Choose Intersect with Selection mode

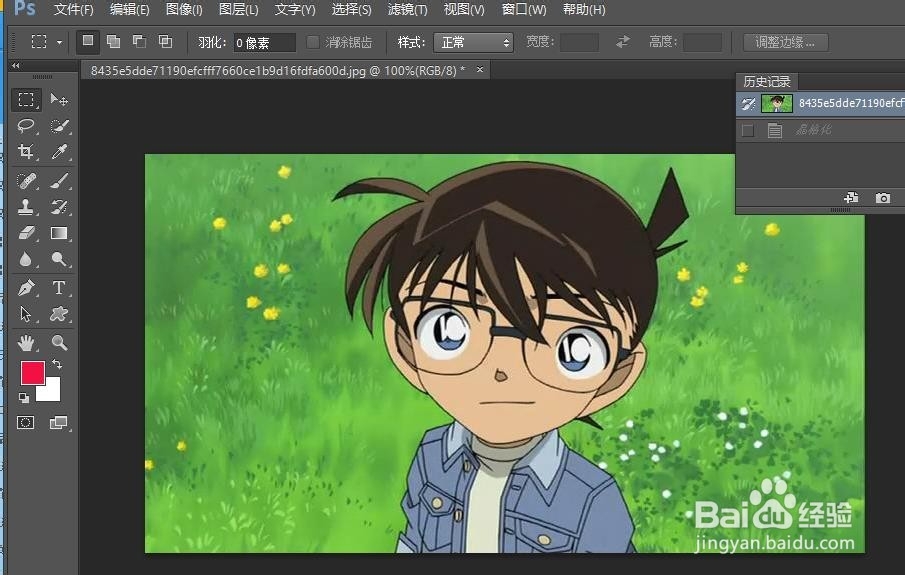coord(165,42)
